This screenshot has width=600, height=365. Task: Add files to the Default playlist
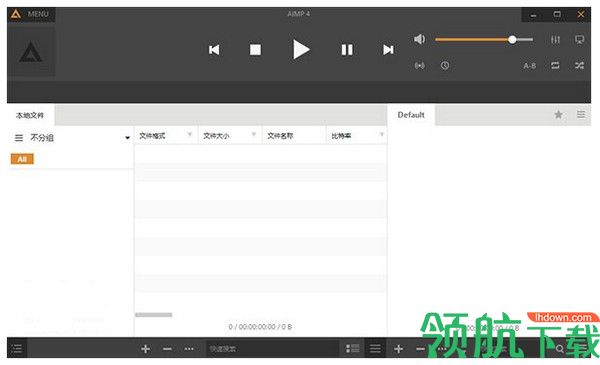[x=398, y=349]
